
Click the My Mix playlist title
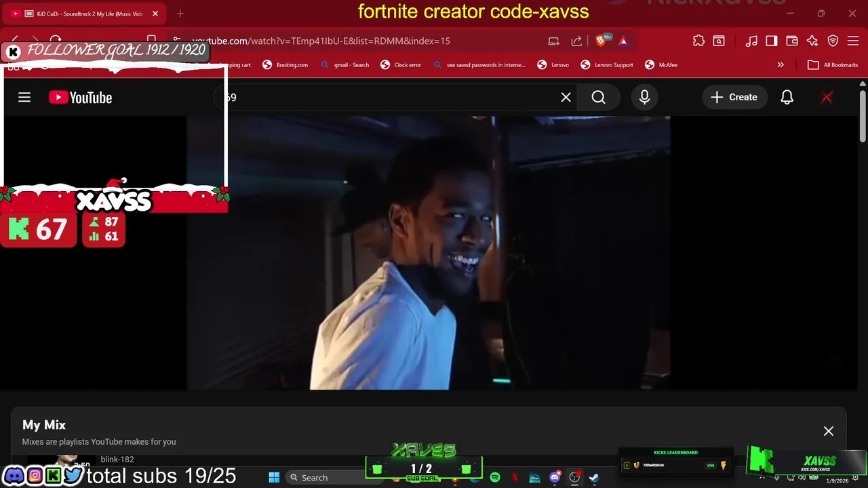point(44,425)
